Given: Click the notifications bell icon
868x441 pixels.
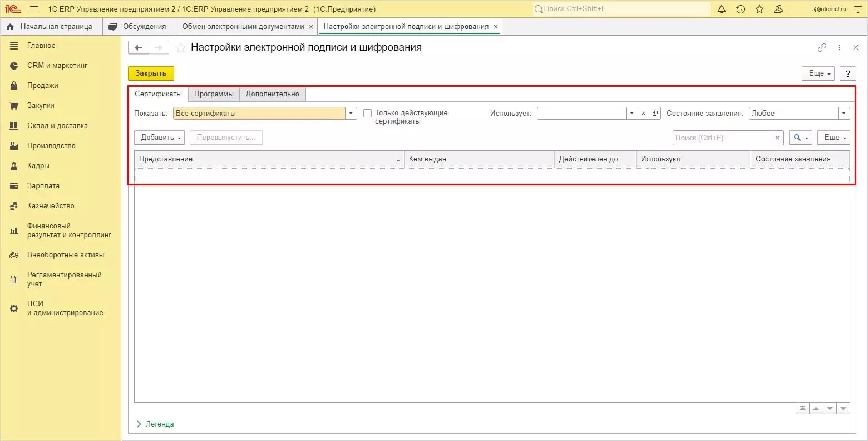Looking at the screenshot, I should (x=722, y=9).
